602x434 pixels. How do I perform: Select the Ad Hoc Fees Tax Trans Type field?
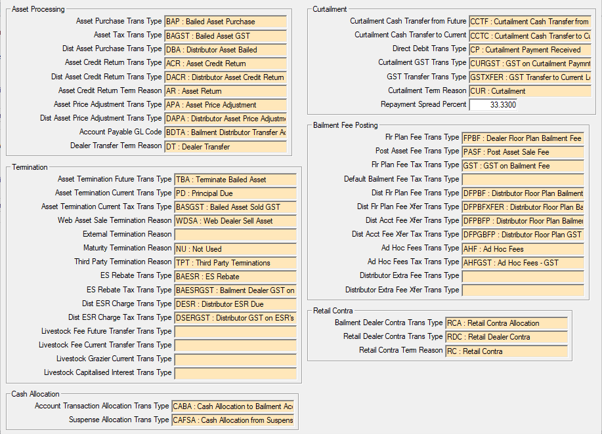pos(523,263)
